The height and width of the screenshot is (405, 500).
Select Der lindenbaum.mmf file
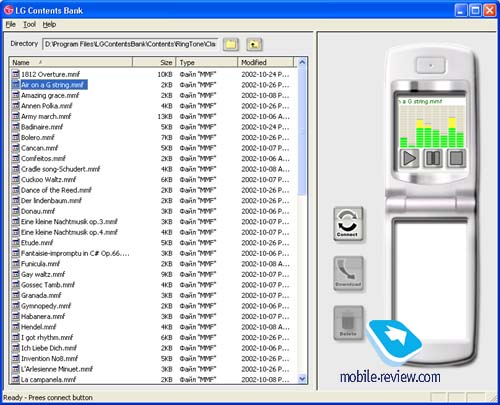point(51,200)
